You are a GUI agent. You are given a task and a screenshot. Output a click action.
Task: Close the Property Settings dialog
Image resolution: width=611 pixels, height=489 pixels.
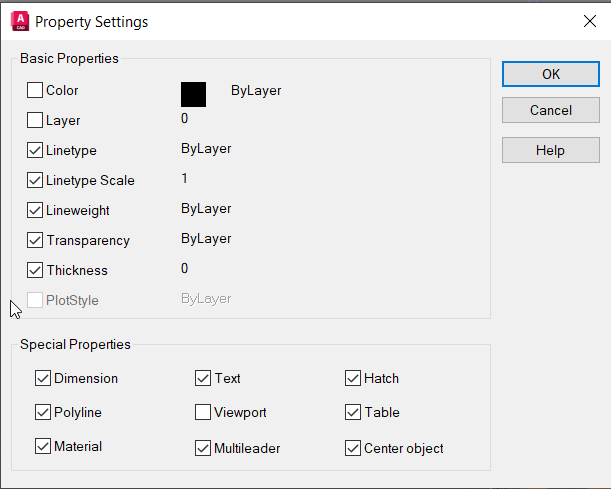point(588,20)
